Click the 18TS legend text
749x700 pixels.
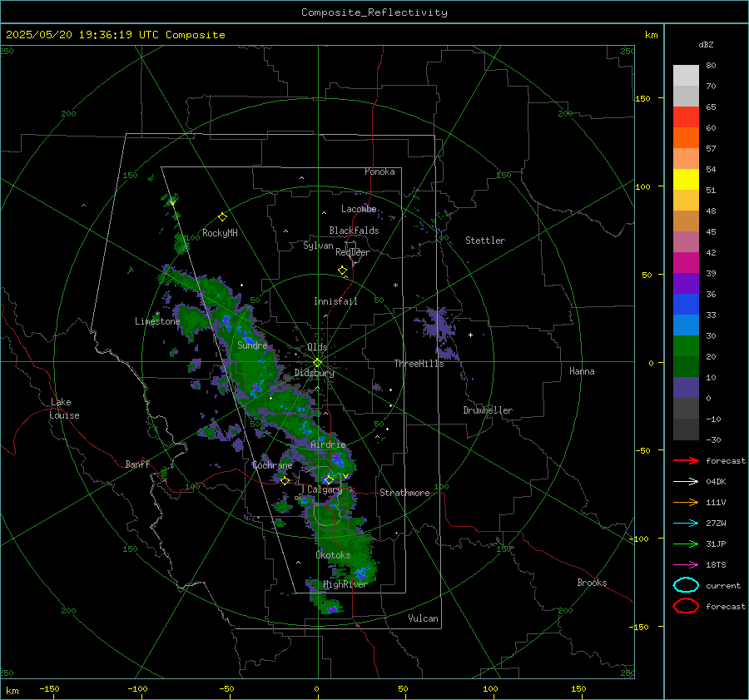pyautogui.click(x=716, y=565)
